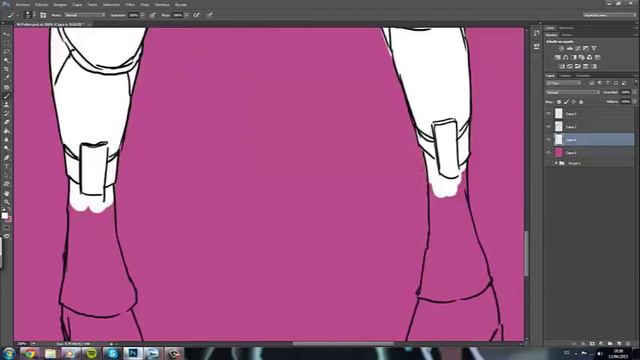Select the Dodge tool
The width and height of the screenshot is (640, 360).
click(6, 149)
